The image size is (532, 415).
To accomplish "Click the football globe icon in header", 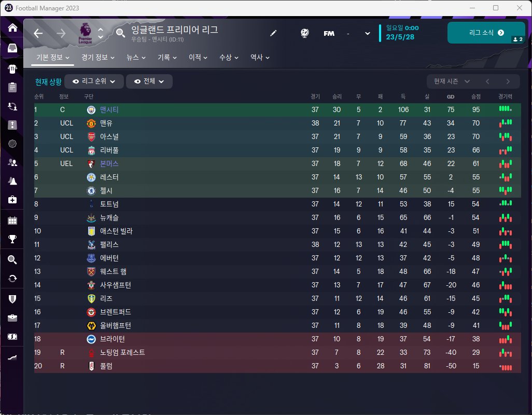I will coord(304,33).
